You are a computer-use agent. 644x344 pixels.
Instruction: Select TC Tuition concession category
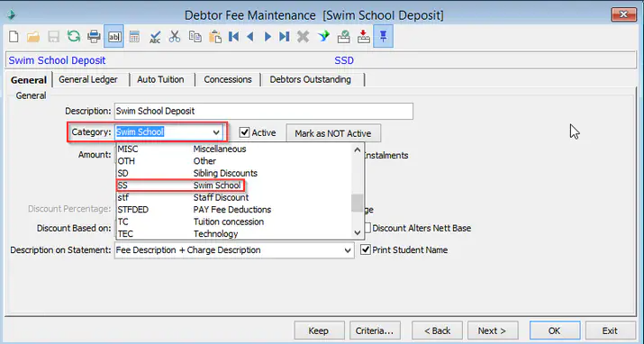click(234, 222)
